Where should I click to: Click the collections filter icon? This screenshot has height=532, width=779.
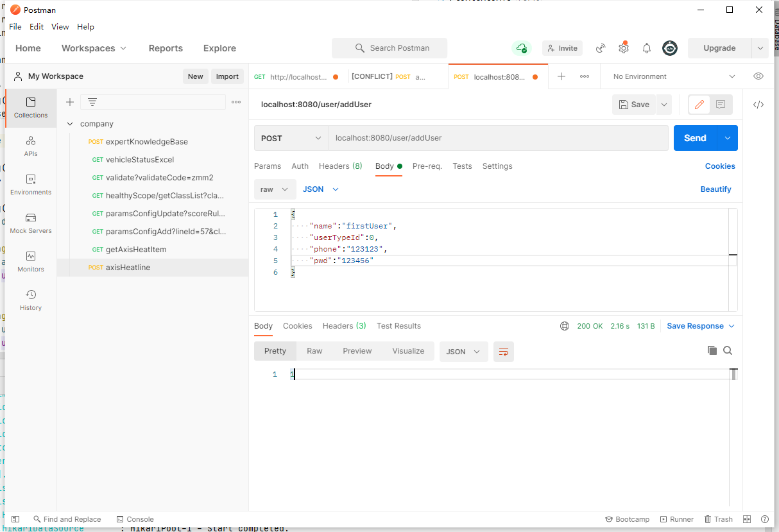point(92,102)
